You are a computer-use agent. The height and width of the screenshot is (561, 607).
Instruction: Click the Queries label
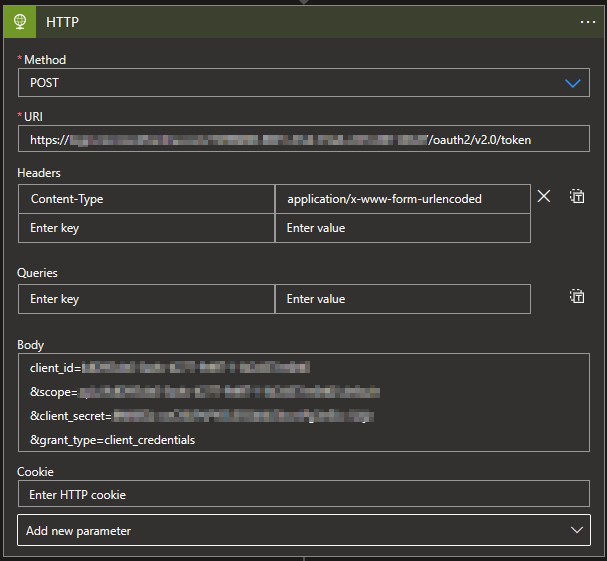click(37, 273)
